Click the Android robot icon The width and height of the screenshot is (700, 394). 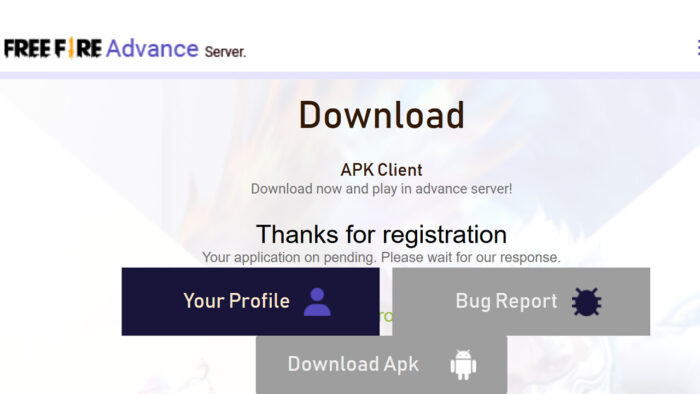pyautogui.click(x=463, y=365)
